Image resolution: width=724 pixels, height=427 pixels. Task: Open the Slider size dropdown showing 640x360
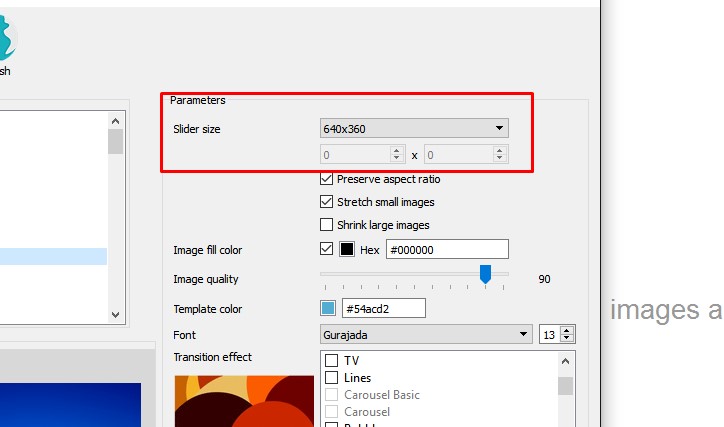point(414,128)
